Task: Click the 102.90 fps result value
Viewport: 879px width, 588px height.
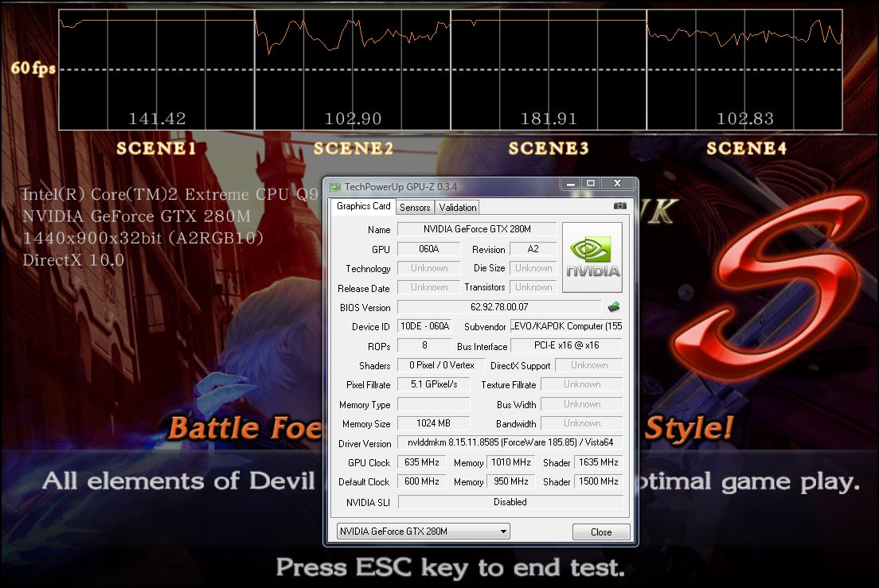Action: 354,119
